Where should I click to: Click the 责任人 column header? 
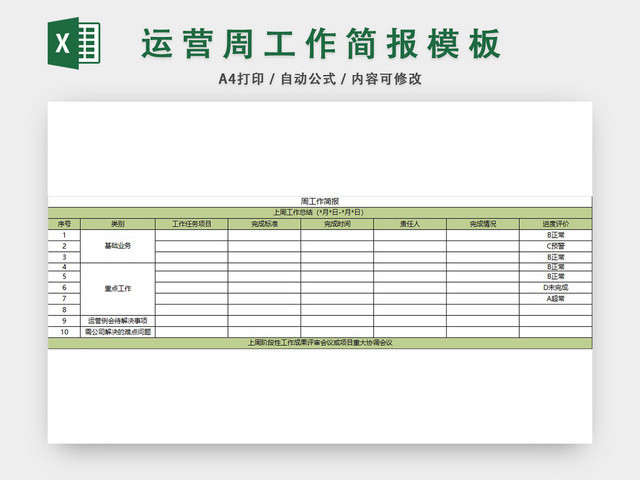tap(410, 224)
